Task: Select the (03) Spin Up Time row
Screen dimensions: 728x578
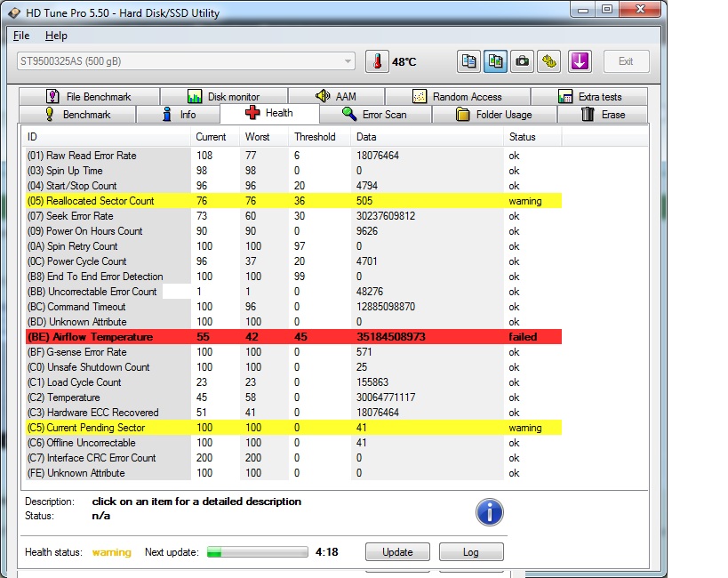Action: point(293,171)
